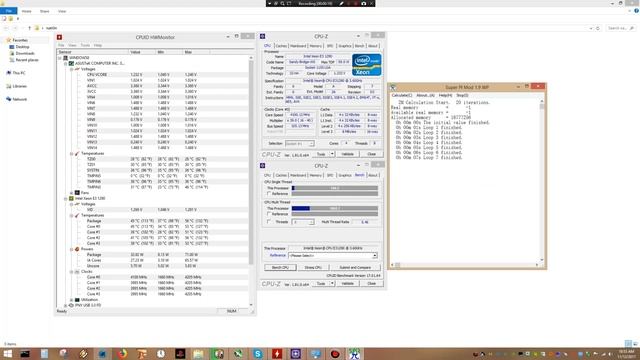
Task: Click Close in the CPU-Z CPU tab window
Action: pos(371,154)
